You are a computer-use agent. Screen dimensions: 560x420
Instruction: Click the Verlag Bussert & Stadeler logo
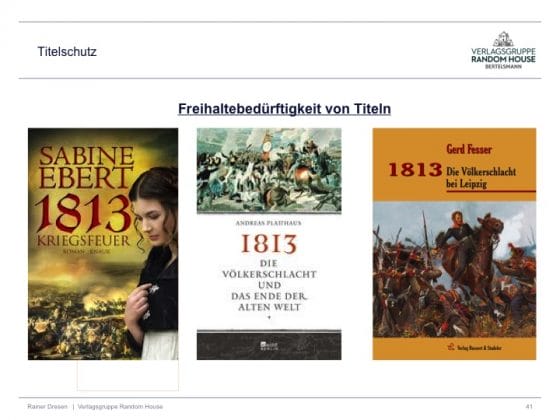[x=475, y=347]
